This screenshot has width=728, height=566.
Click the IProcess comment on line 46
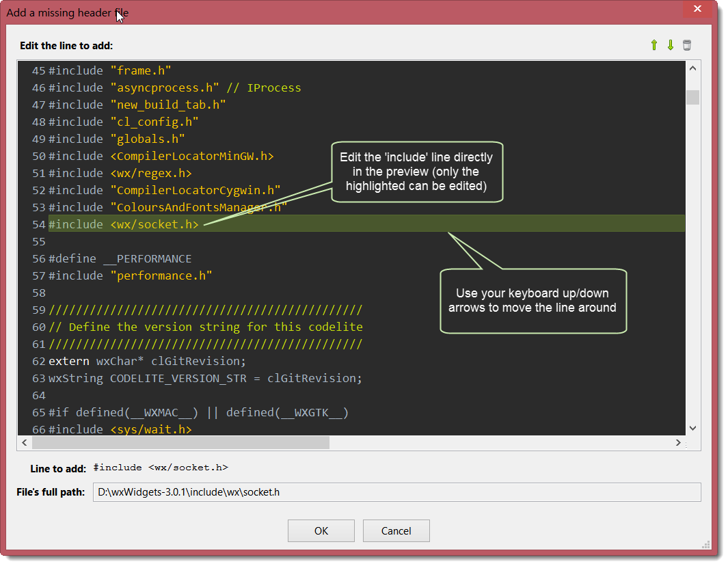264,87
